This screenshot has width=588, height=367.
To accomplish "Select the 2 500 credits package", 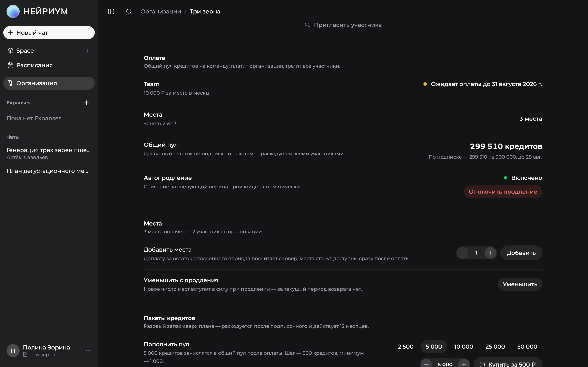I will coord(405,346).
